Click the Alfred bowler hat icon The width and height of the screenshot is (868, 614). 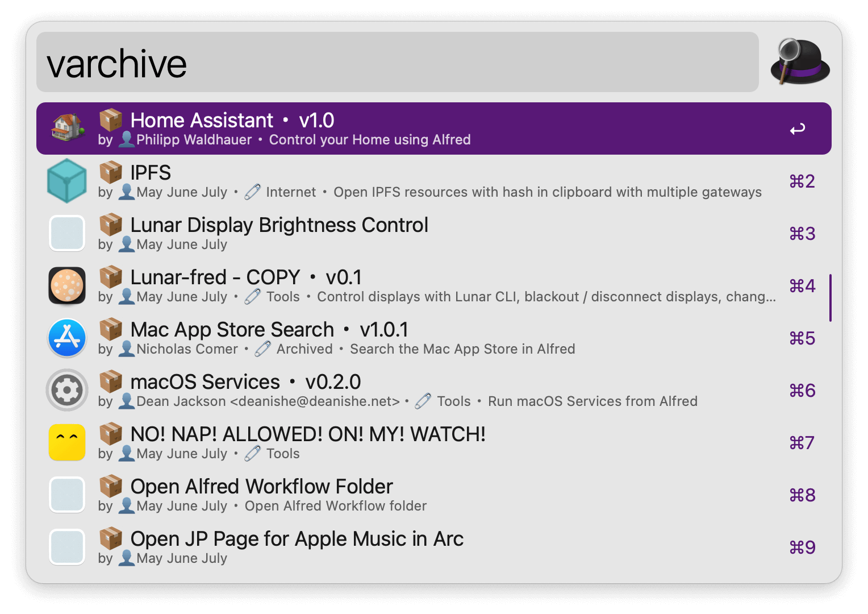click(800, 61)
